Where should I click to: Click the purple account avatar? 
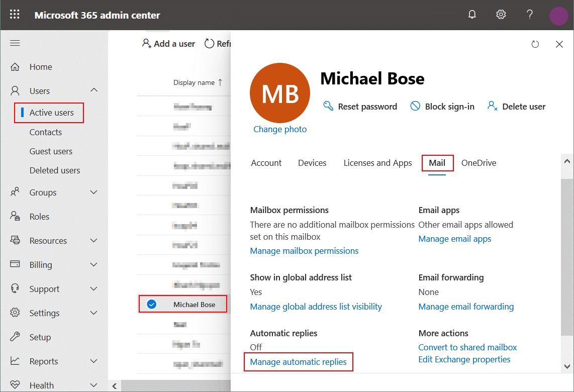pyautogui.click(x=558, y=15)
